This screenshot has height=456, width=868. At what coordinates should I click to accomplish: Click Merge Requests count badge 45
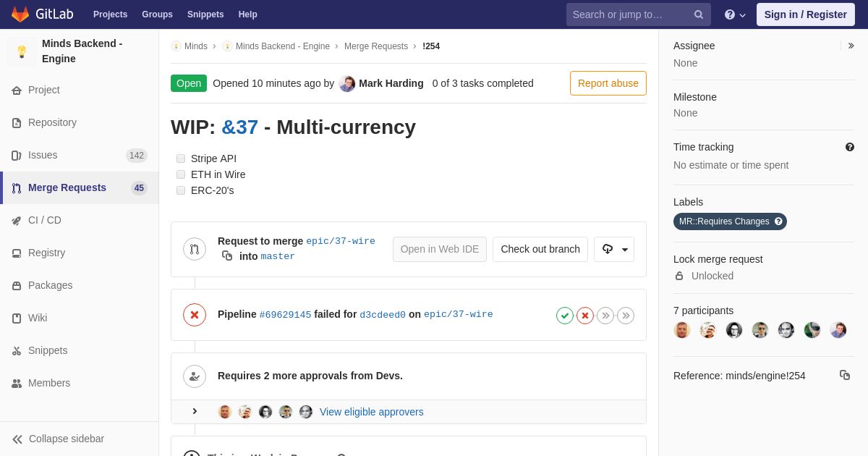139,188
